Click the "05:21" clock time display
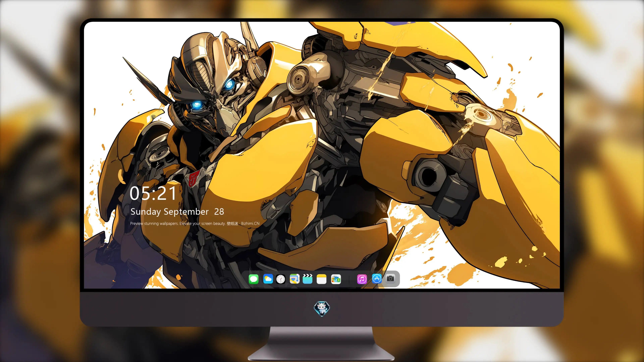Screen dimensions: 644x362 (153, 193)
